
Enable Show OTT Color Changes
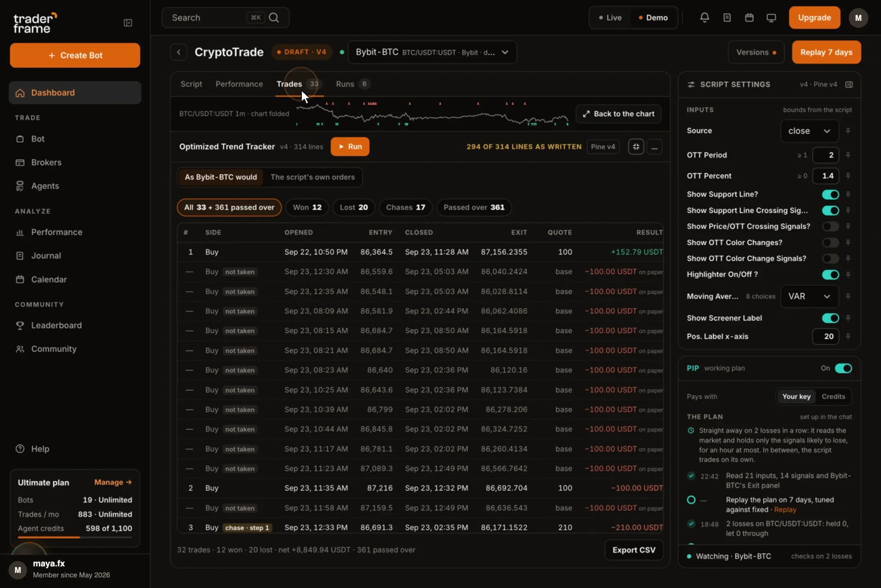830,243
